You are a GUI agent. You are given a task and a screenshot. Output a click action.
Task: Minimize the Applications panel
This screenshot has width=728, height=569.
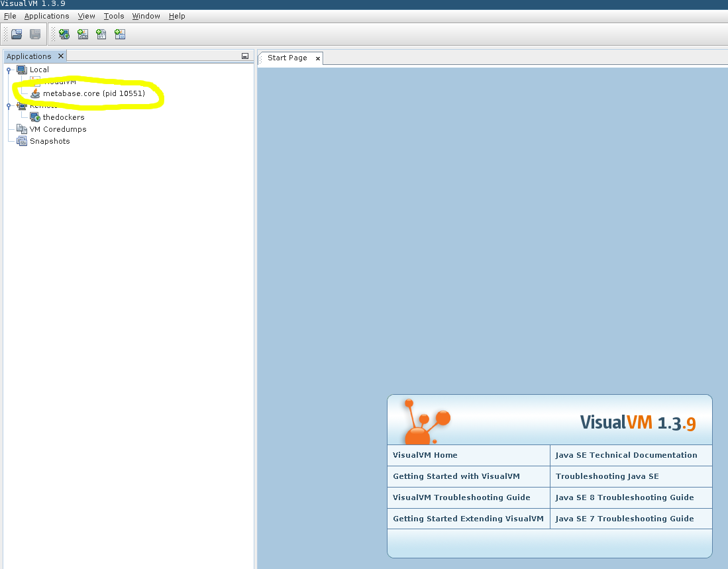click(245, 57)
